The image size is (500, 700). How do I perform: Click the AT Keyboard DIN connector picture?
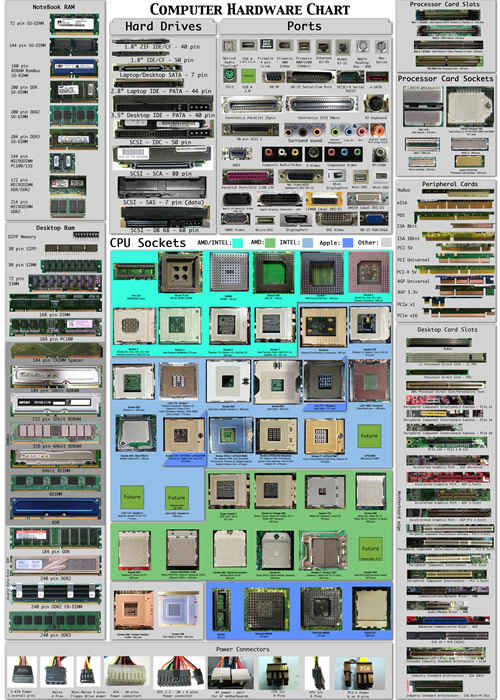[376, 104]
